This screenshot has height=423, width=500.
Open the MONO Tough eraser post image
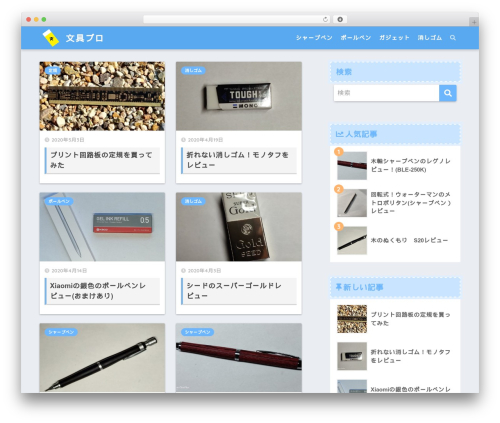pos(239,96)
